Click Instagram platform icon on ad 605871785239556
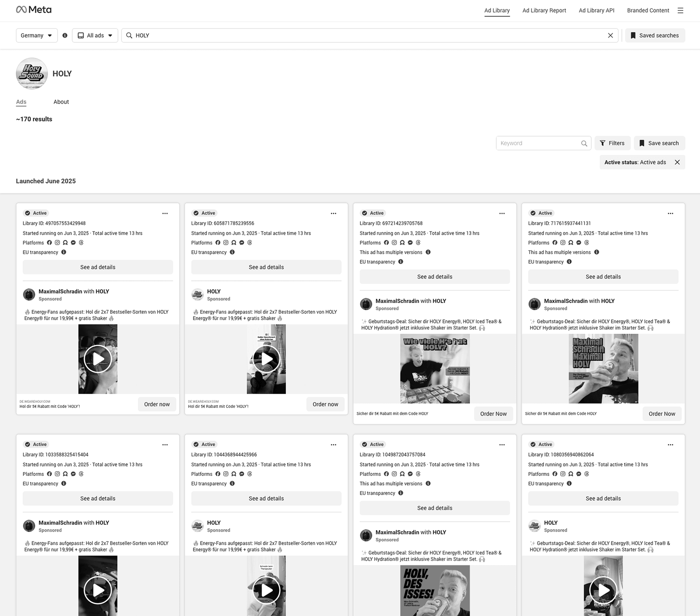 tap(226, 242)
